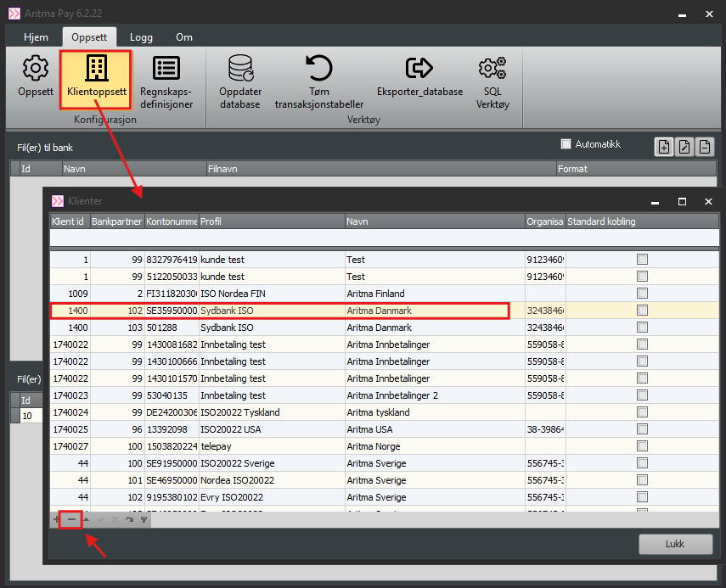Select the Aritma USA row

tap(374, 429)
